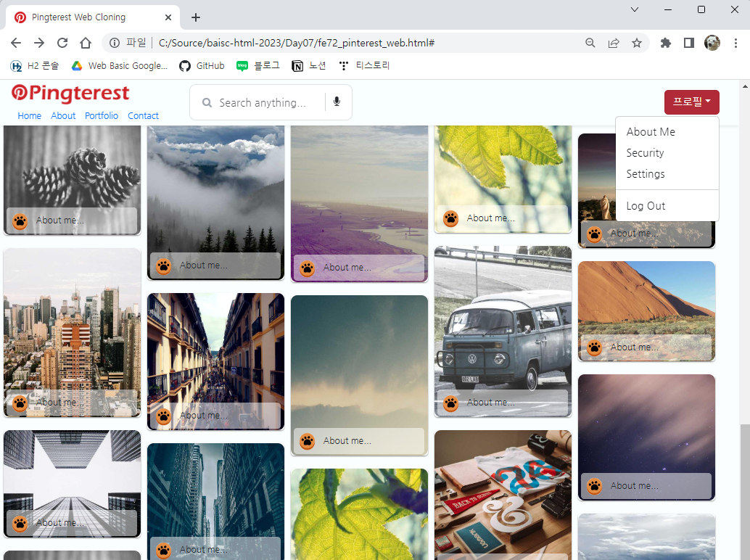
Task: Open the Extensions puzzle icon
Action: (x=665, y=43)
